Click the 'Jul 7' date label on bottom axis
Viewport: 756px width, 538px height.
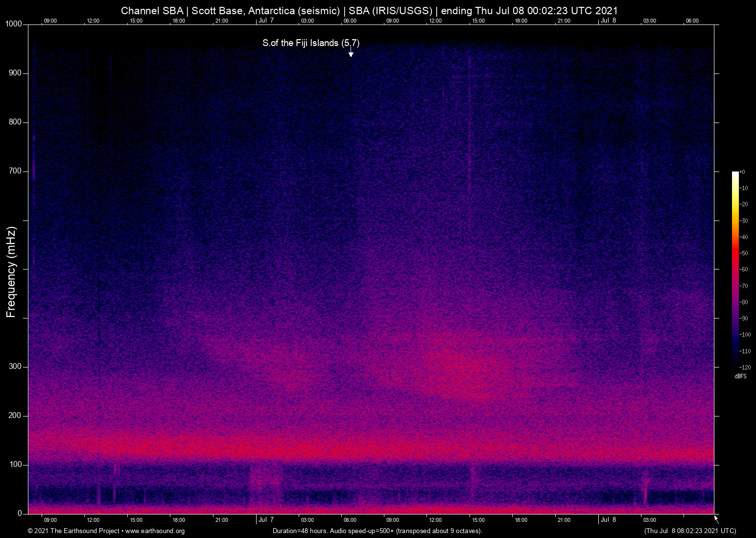point(266,520)
